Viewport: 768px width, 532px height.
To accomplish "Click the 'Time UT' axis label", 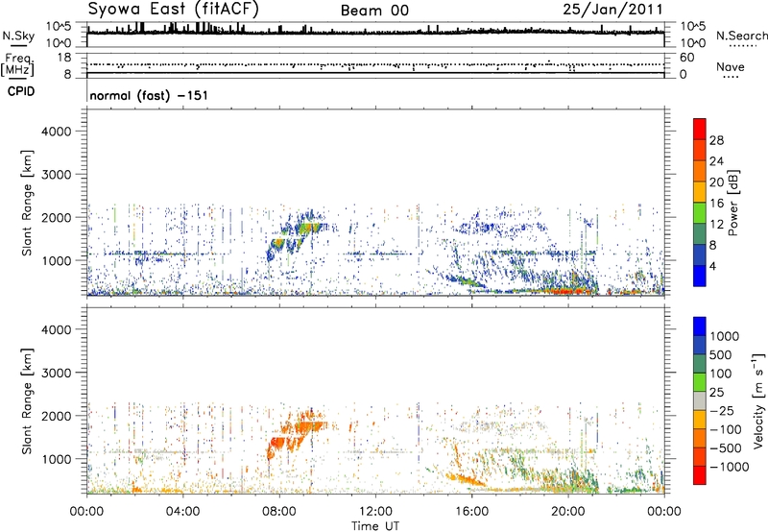I will click(375, 526).
